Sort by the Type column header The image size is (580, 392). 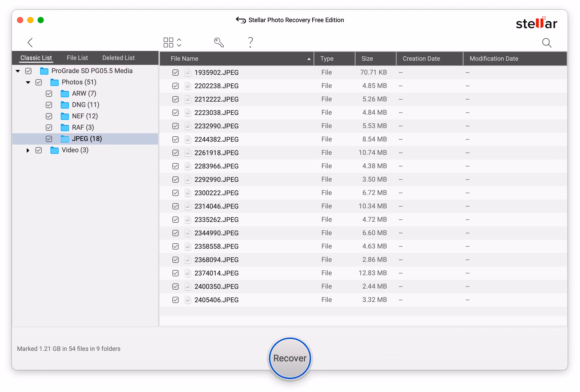[x=335, y=59]
